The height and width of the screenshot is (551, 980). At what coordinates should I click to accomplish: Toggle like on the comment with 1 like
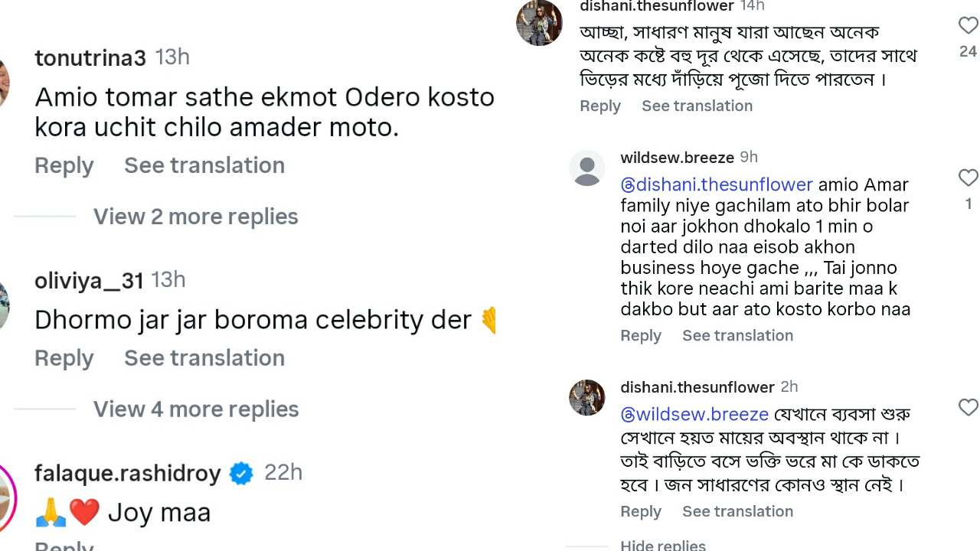[x=967, y=178]
